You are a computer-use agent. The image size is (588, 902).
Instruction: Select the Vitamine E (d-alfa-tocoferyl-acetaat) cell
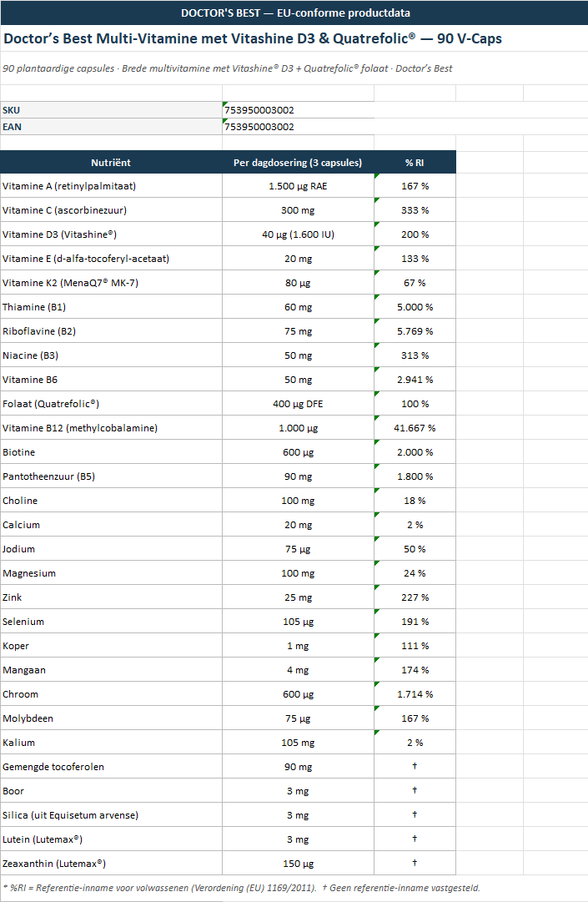click(x=111, y=259)
